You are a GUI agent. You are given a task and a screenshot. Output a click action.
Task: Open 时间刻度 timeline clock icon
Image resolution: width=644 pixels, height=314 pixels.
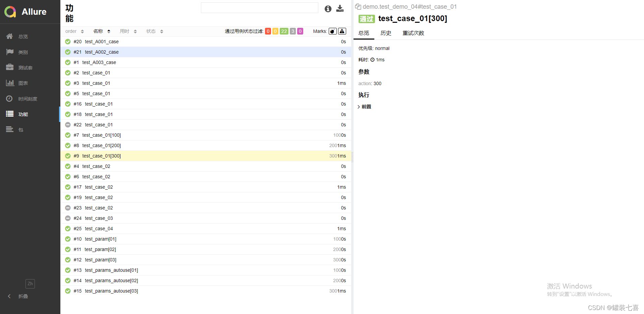(9, 99)
